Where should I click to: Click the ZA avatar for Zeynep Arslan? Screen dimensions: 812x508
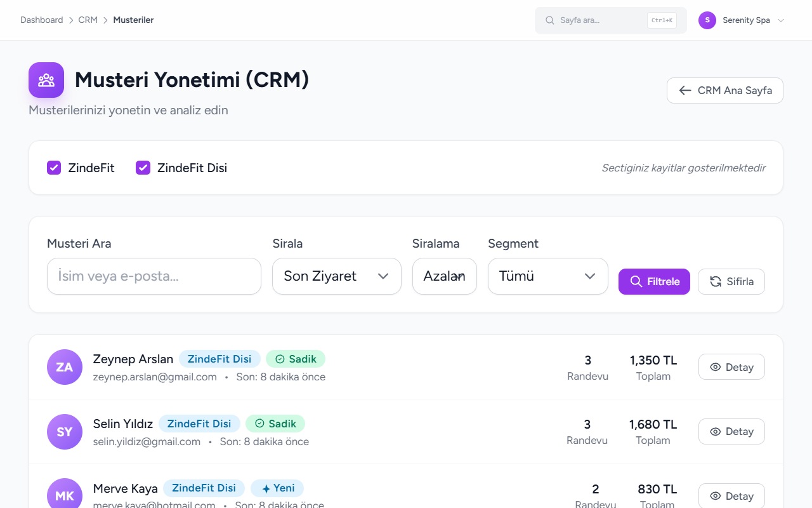pyautogui.click(x=65, y=367)
